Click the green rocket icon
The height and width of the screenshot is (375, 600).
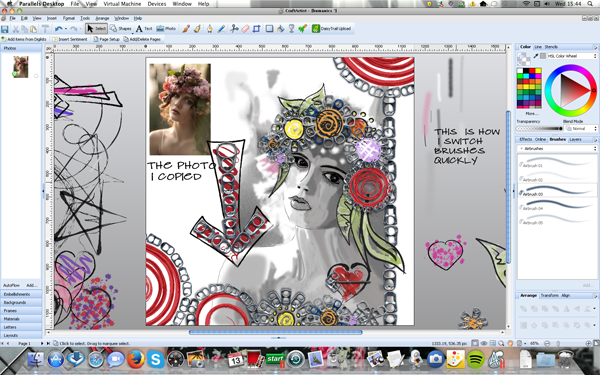(x=303, y=29)
